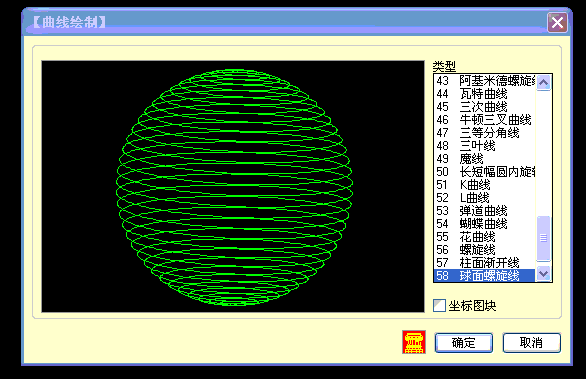
Task: Close the 曲线绘制 dialog
Action: pyautogui.click(x=557, y=23)
